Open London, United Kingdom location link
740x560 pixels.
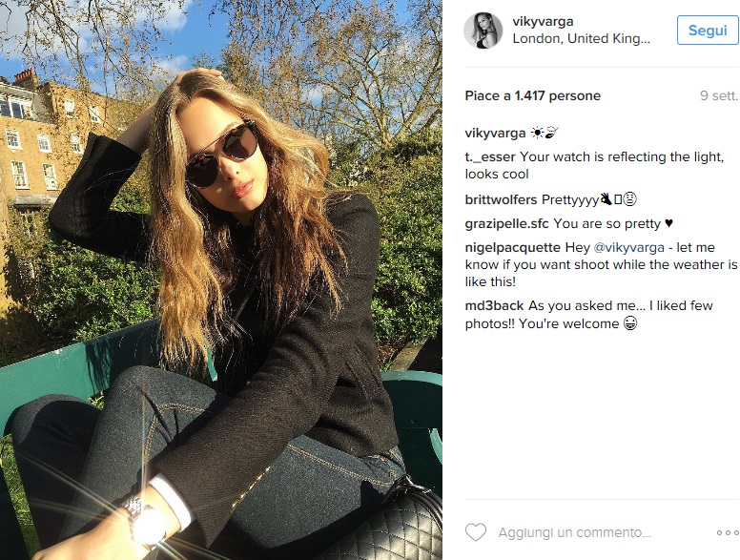(x=582, y=39)
